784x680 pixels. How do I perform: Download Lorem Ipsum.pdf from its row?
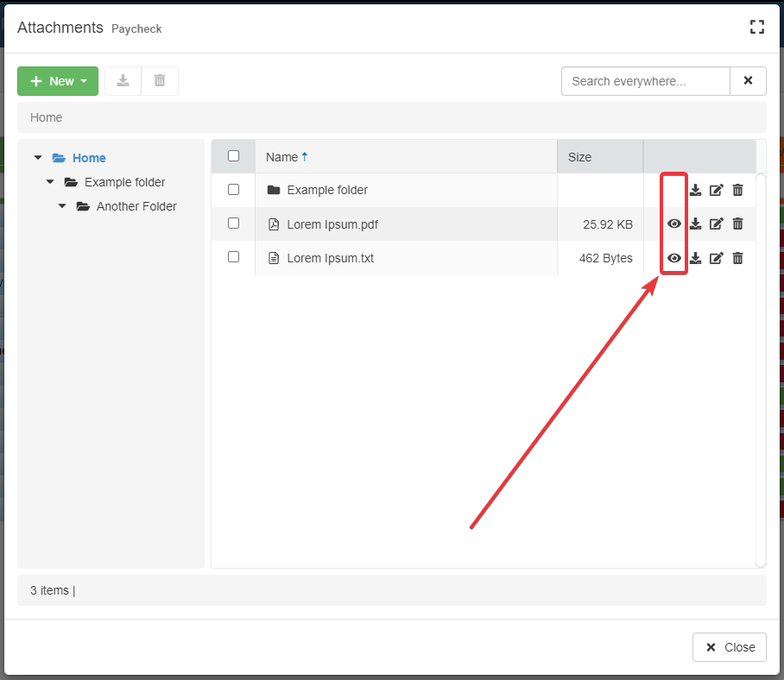(x=695, y=224)
